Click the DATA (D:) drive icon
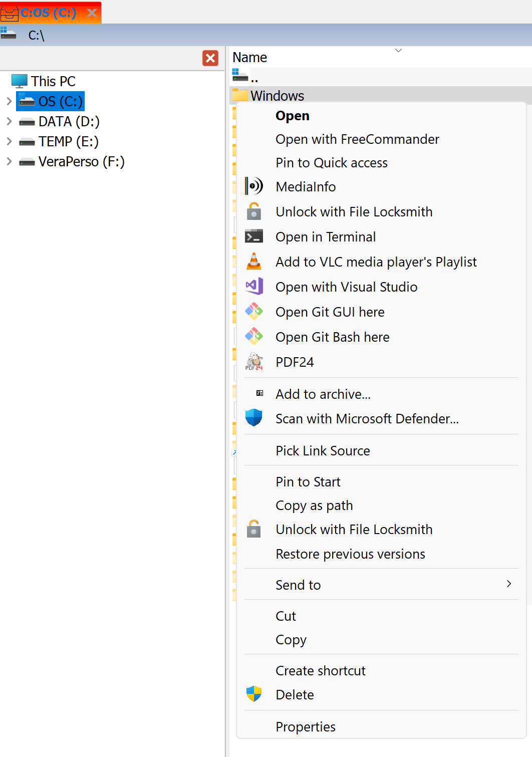The height and width of the screenshot is (757, 532). (27, 122)
